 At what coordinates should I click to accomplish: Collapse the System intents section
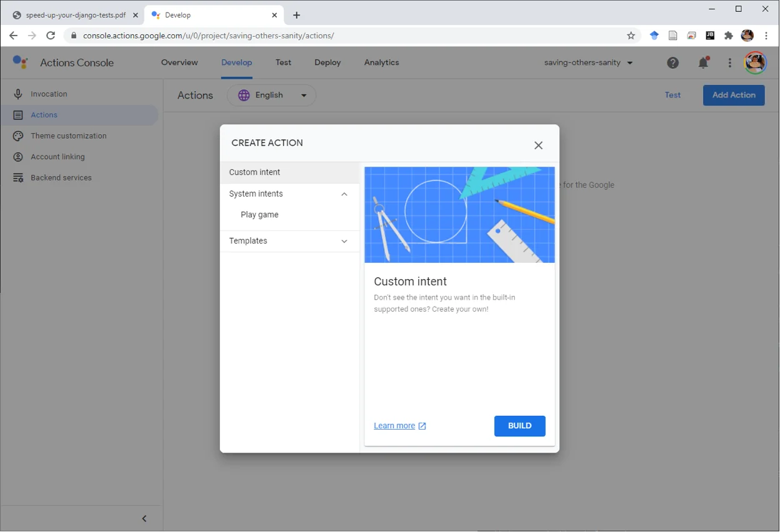pos(344,194)
